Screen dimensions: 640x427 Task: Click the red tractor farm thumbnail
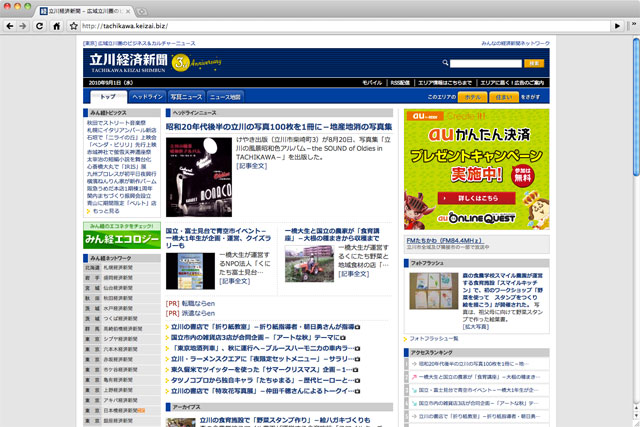pos(309,264)
